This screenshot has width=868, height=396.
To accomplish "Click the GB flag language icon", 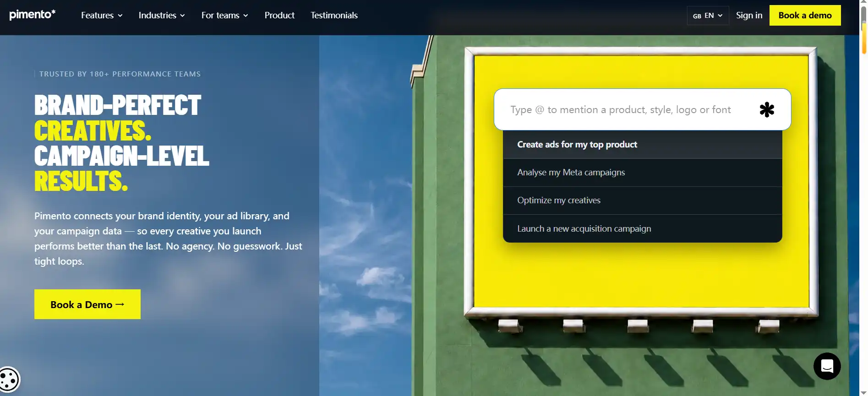I will tap(697, 16).
